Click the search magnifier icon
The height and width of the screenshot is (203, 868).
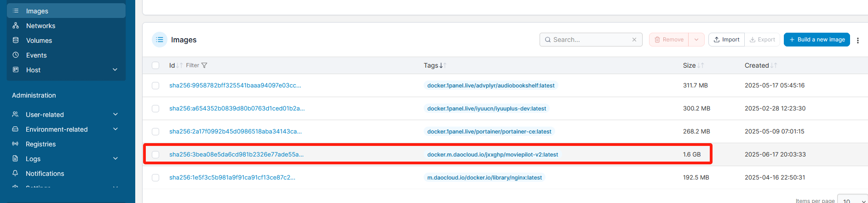(548, 40)
